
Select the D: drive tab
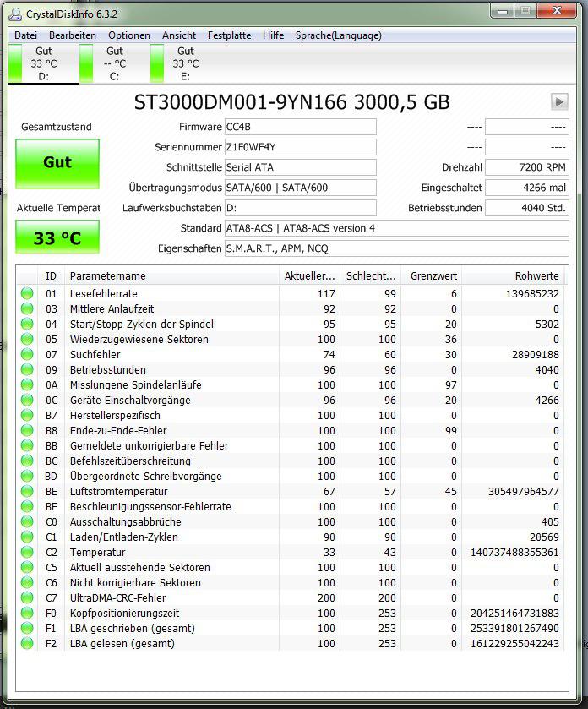[x=43, y=63]
